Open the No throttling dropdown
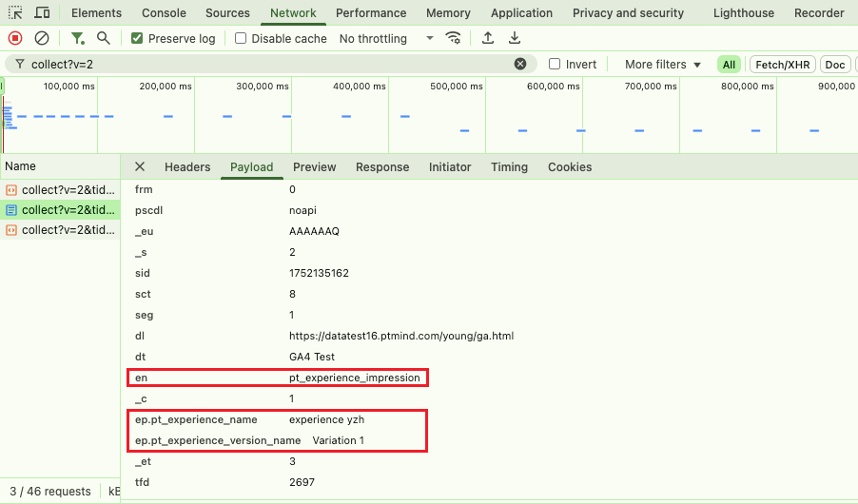Image resolution: width=858 pixels, height=504 pixels. pos(386,38)
